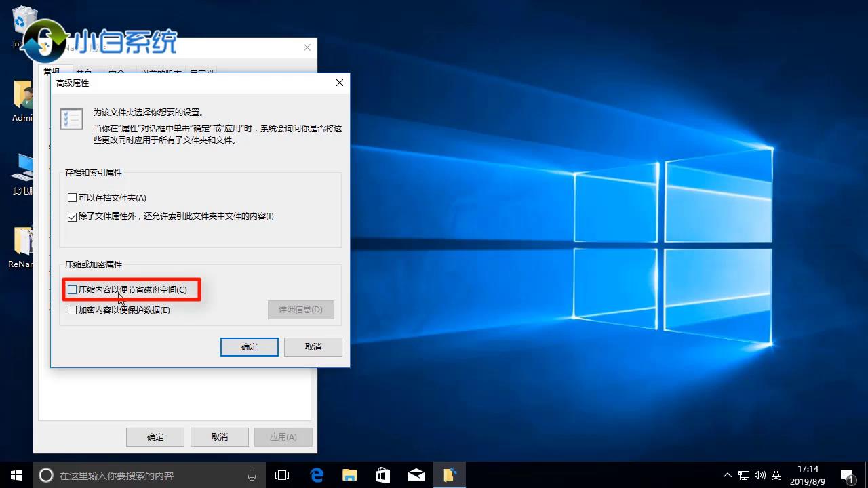868x488 pixels.
Task: Expand hidden icons with the tray chevron
Action: pos(726,475)
